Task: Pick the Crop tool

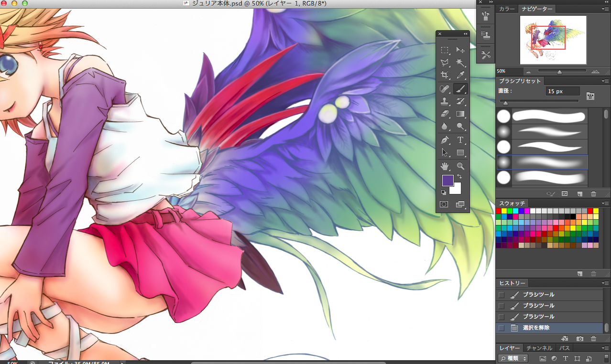Action: pyautogui.click(x=445, y=75)
